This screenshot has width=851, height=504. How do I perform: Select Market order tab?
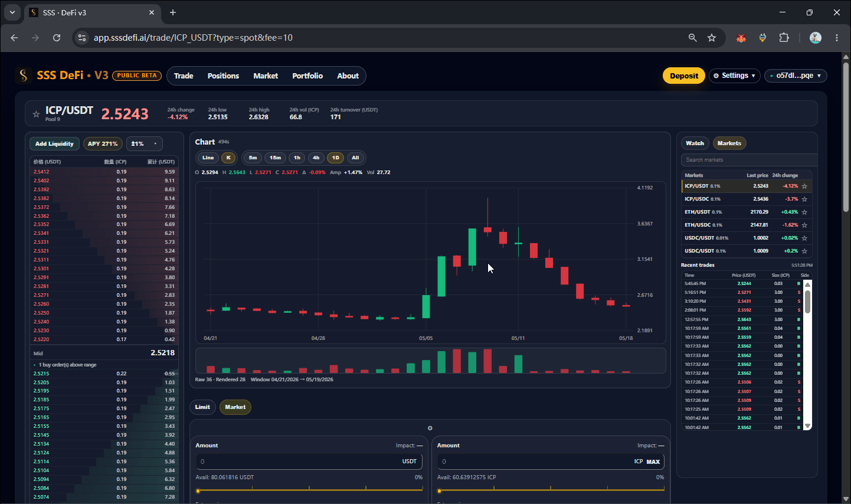tap(235, 407)
